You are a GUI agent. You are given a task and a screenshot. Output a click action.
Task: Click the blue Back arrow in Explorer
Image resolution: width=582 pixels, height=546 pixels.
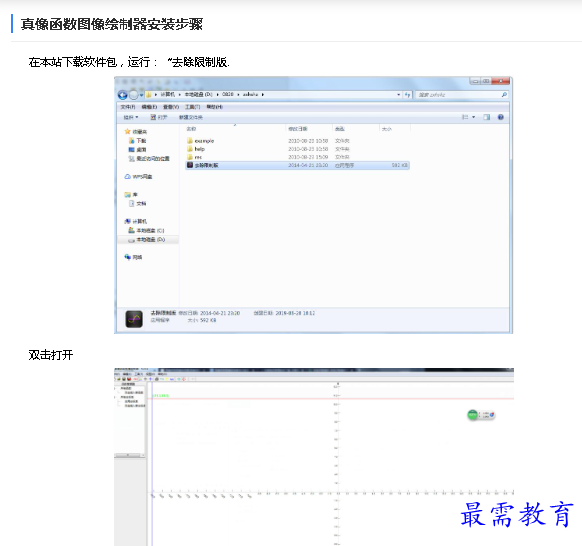click(123, 95)
